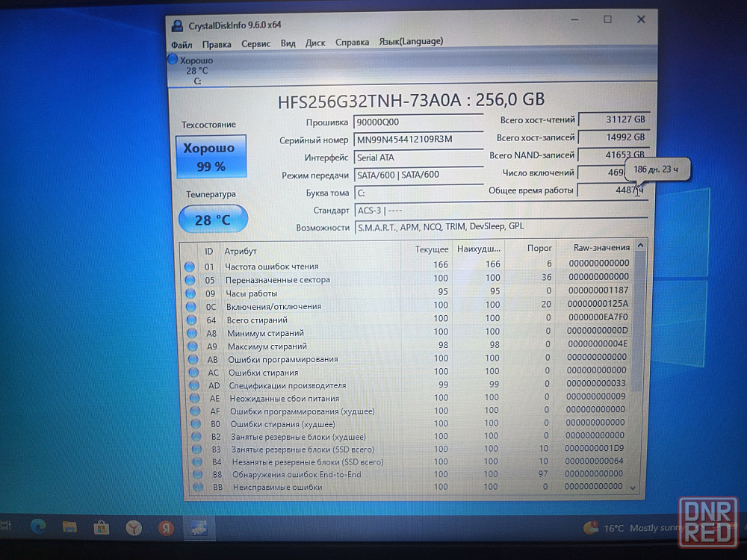
Task: Open the Сервис menu
Action: point(255,44)
